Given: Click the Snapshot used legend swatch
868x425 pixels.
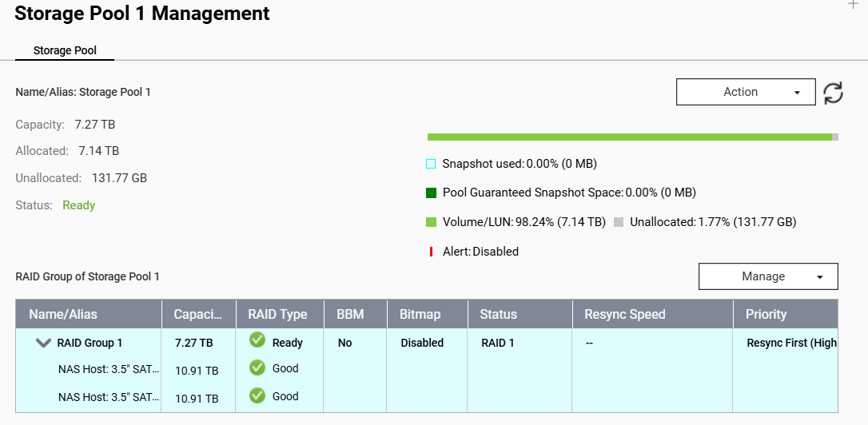Looking at the screenshot, I should pyautogui.click(x=431, y=164).
